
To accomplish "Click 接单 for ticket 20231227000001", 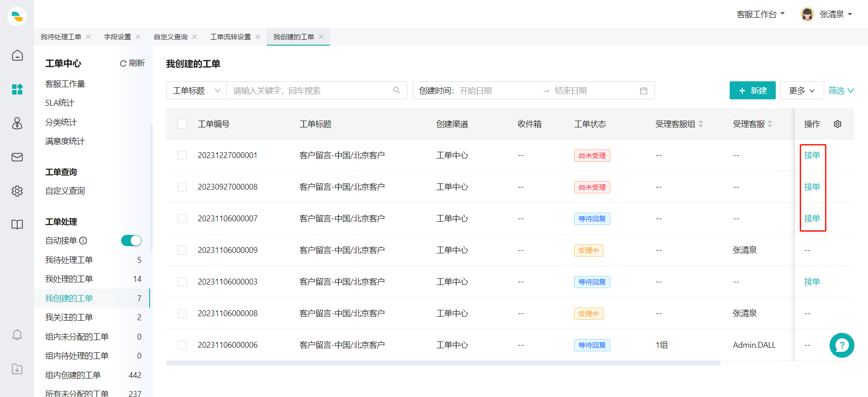I will pyautogui.click(x=812, y=155).
